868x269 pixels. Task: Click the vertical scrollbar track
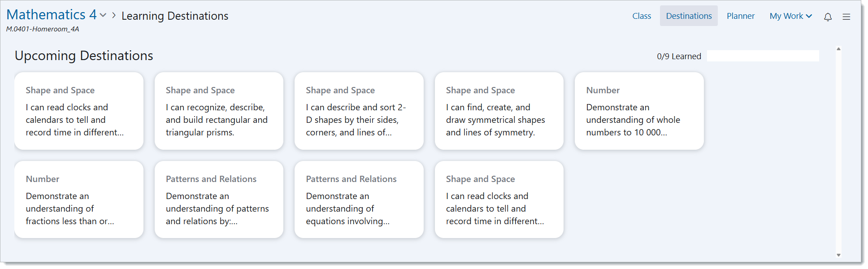(x=838, y=152)
